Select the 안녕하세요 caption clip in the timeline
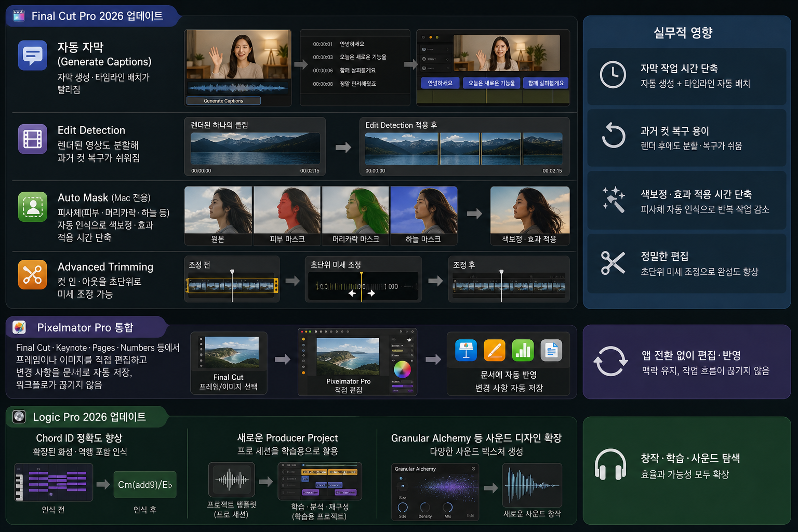798x532 pixels. pyautogui.click(x=440, y=83)
